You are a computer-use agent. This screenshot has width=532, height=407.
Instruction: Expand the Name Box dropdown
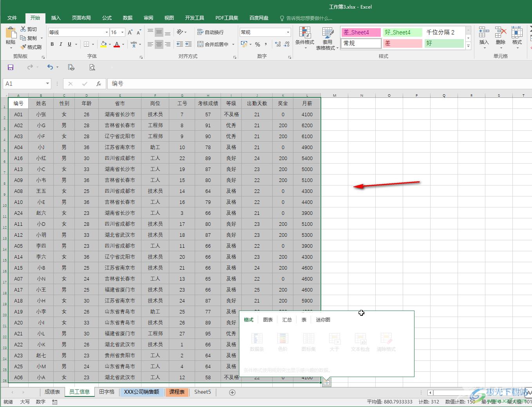pos(47,84)
